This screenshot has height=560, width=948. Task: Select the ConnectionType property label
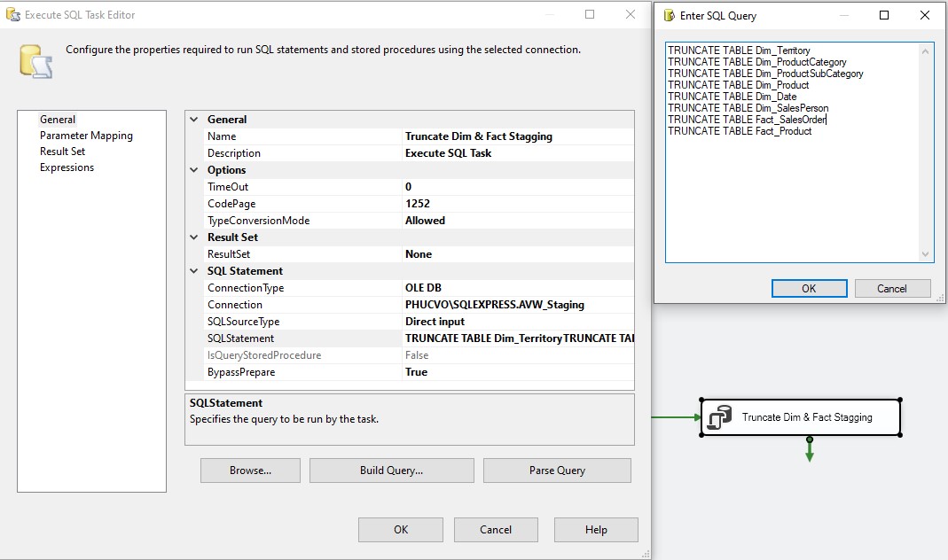coord(246,288)
